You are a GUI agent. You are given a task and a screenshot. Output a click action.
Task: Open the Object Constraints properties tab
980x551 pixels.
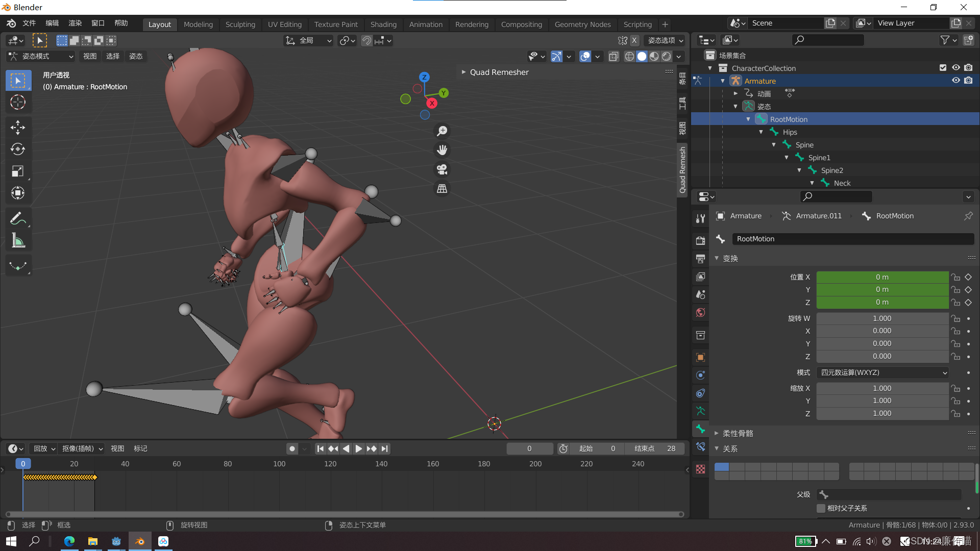(x=700, y=393)
